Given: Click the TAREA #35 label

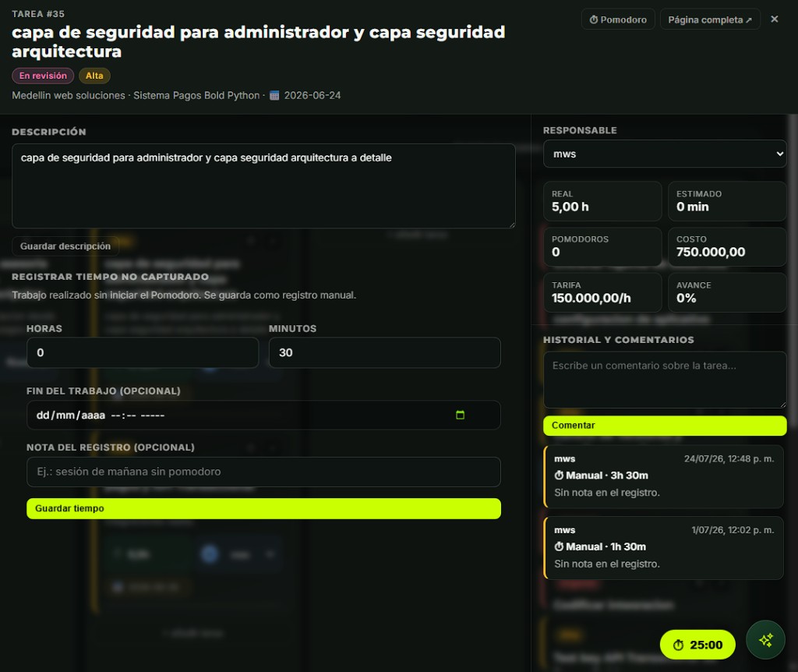Looking at the screenshot, I should [38, 14].
